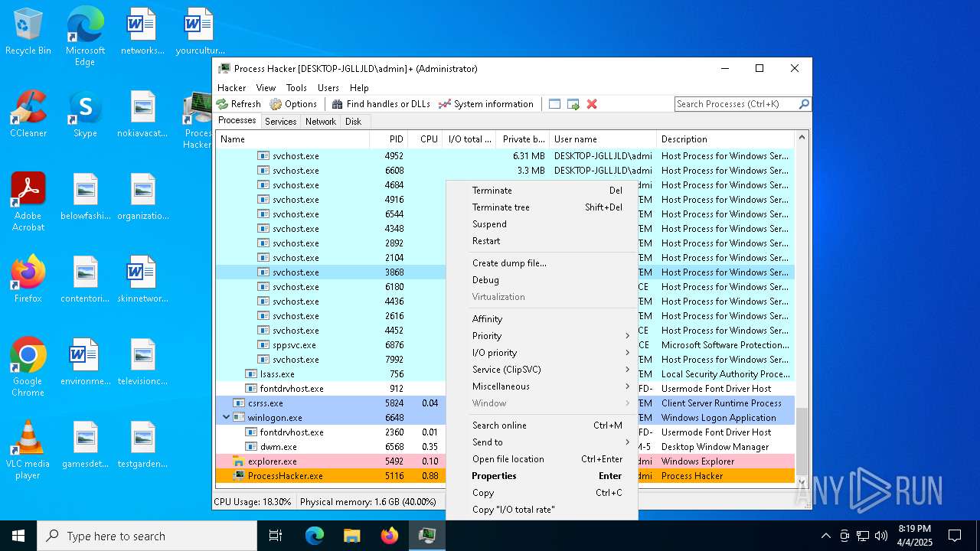Click the Search Processes field
This screenshot has width=980, height=551.
pos(736,104)
